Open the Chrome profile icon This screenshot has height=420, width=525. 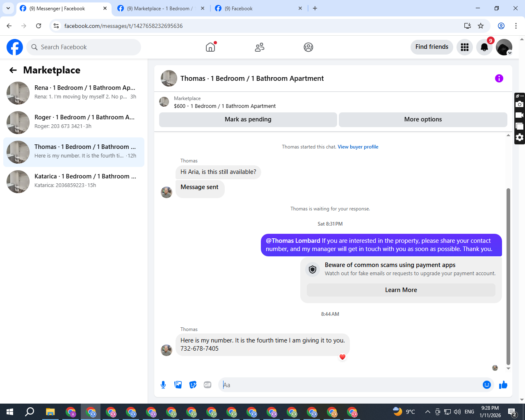[x=501, y=26]
